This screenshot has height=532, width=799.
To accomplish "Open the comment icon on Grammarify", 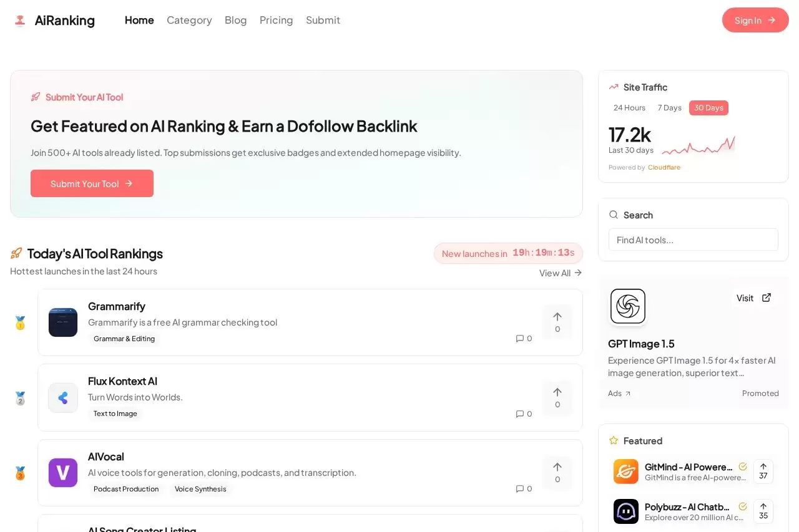I will click(519, 338).
